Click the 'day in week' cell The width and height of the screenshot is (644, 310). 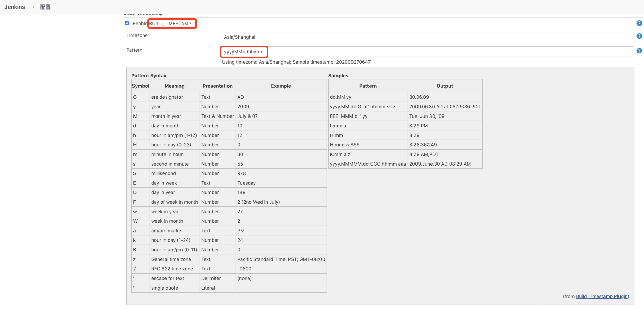(x=175, y=183)
